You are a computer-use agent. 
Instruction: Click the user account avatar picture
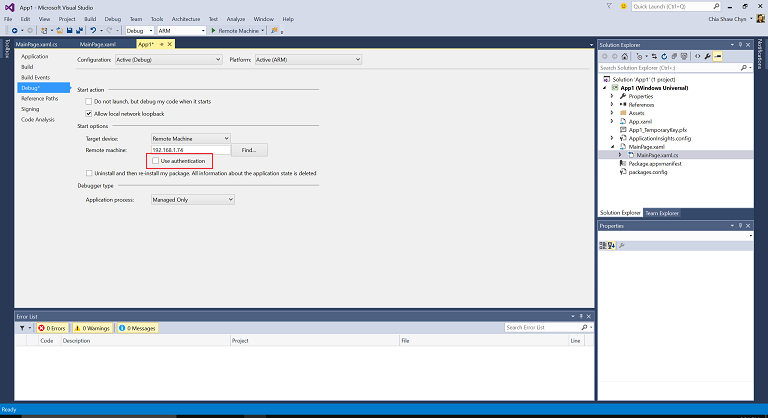(760, 19)
